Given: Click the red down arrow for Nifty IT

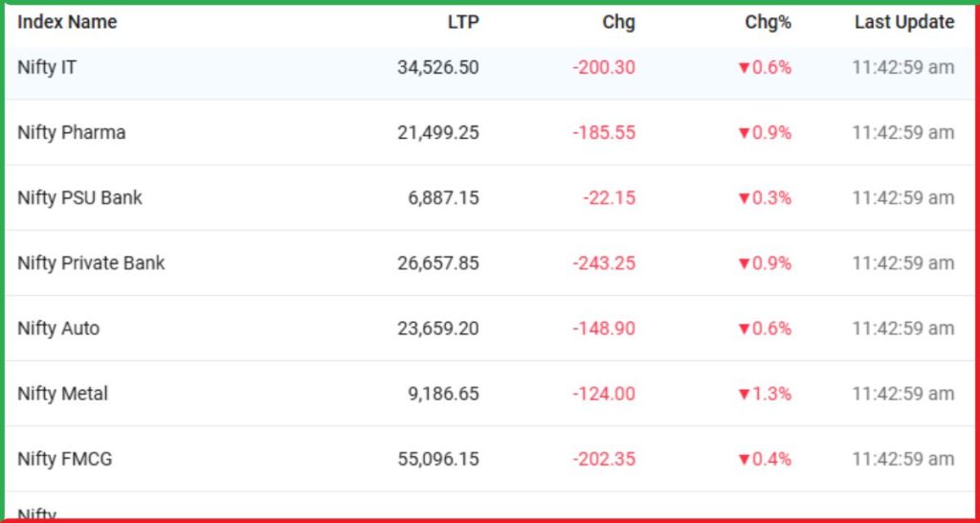Looking at the screenshot, I should (x=744, y=68).
